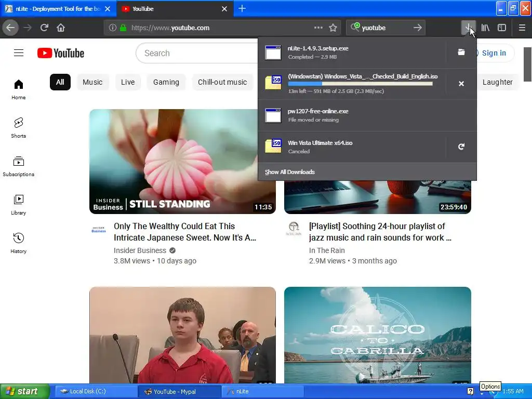Select the Laughter filter chip
532x399 pixels.
[497, 82]
